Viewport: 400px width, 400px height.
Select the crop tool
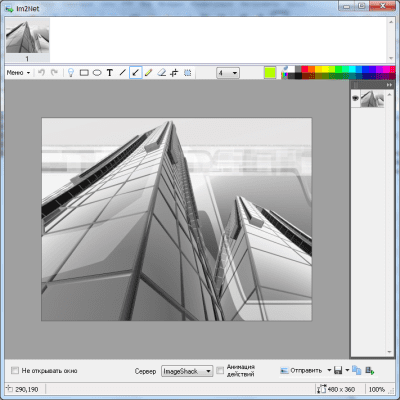174,73
